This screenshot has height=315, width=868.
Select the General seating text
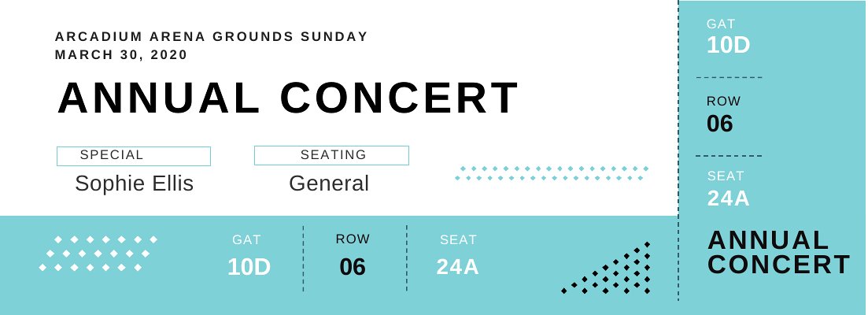pos(329,183)
